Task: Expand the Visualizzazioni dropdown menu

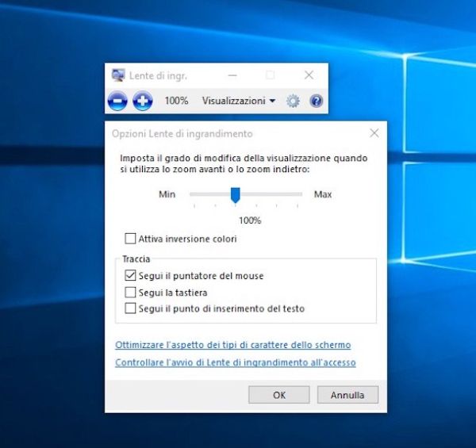Action: coord(239,101)
